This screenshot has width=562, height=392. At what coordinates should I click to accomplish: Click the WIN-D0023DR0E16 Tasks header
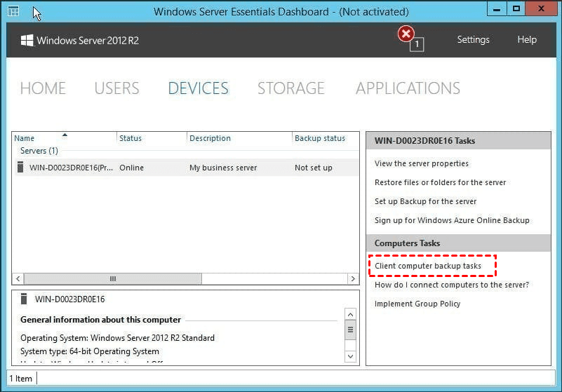[458, 141]
